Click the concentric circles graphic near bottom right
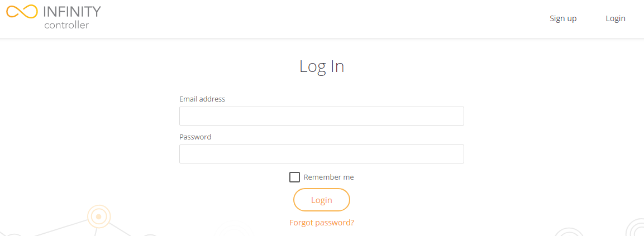Viewport: 644px width, 236px height. pos(569,233)
